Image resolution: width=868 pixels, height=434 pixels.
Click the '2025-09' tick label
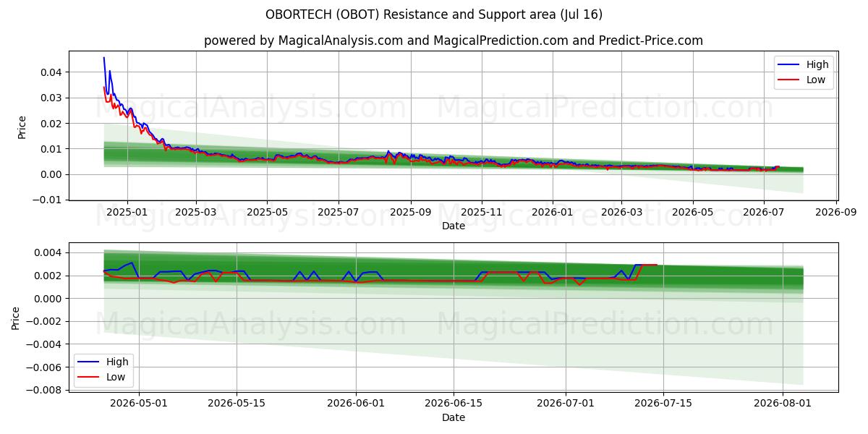pos(411,212)
